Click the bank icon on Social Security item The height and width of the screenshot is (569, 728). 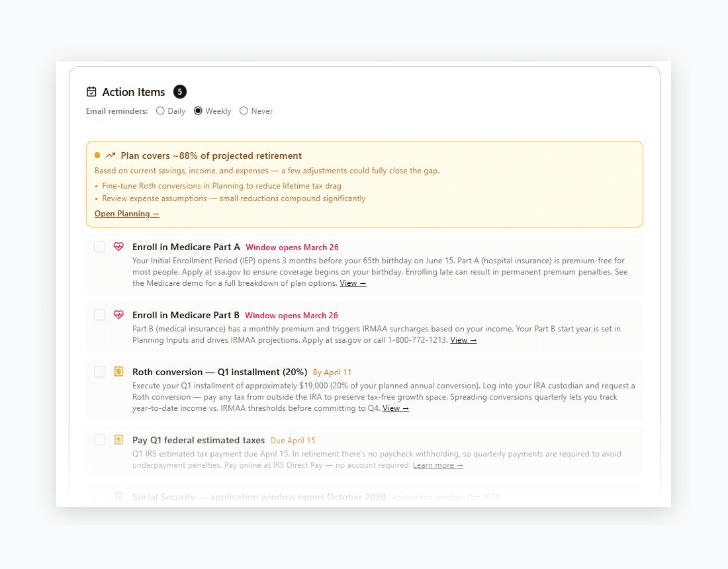(118, 496)
